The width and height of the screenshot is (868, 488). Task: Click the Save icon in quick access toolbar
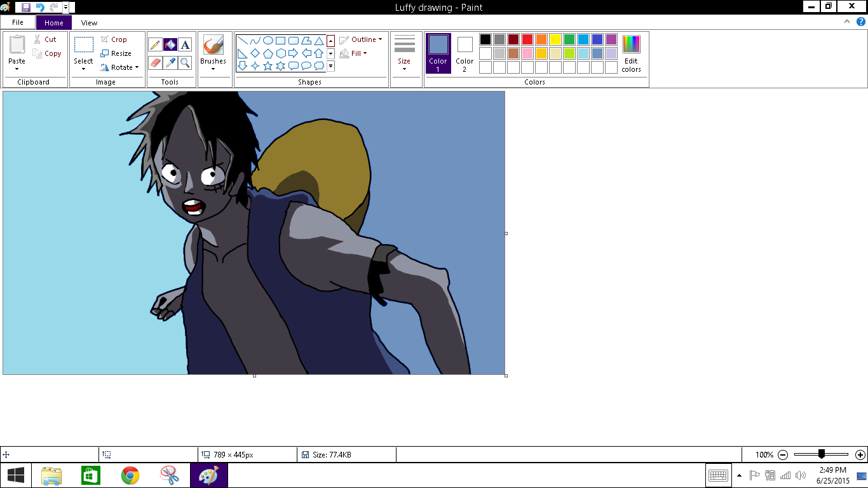pos(26,7)
